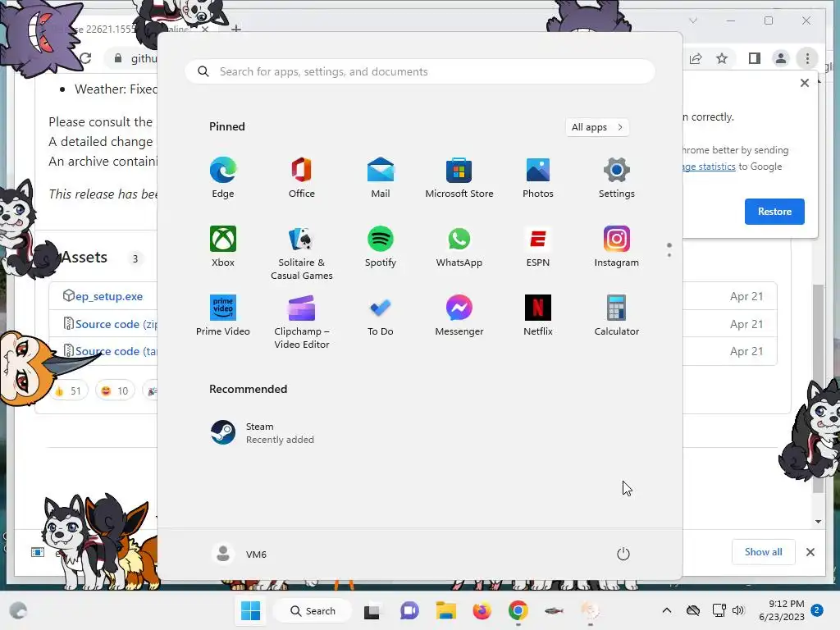This screenshot has width=840, height=630.
Task: Open the clock and date panel
Action: click(782, 610)
